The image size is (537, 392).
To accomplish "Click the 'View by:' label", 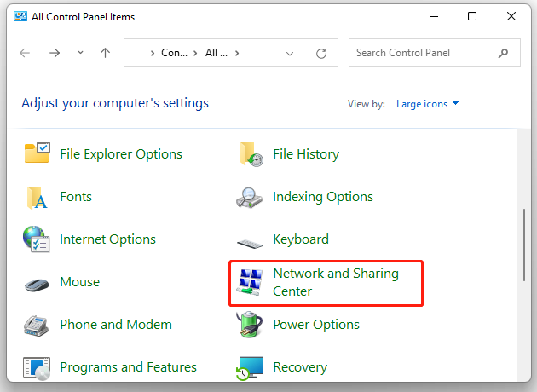I will pyautogui.click(x=367, y=104).
